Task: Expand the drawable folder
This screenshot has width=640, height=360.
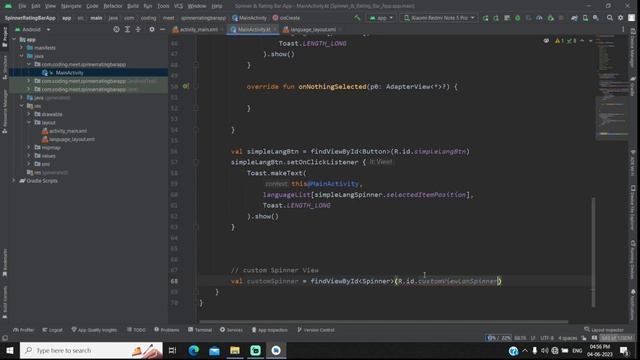Action: [x=29, y=114]
